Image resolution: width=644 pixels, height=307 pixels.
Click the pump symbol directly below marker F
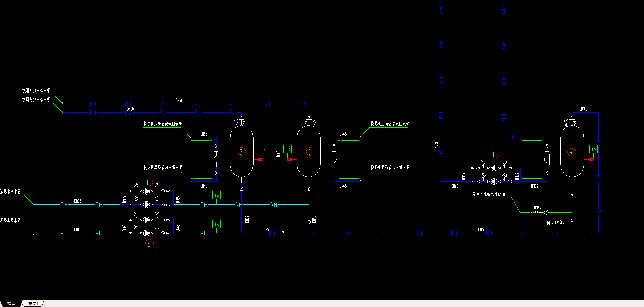coord(147,191)
